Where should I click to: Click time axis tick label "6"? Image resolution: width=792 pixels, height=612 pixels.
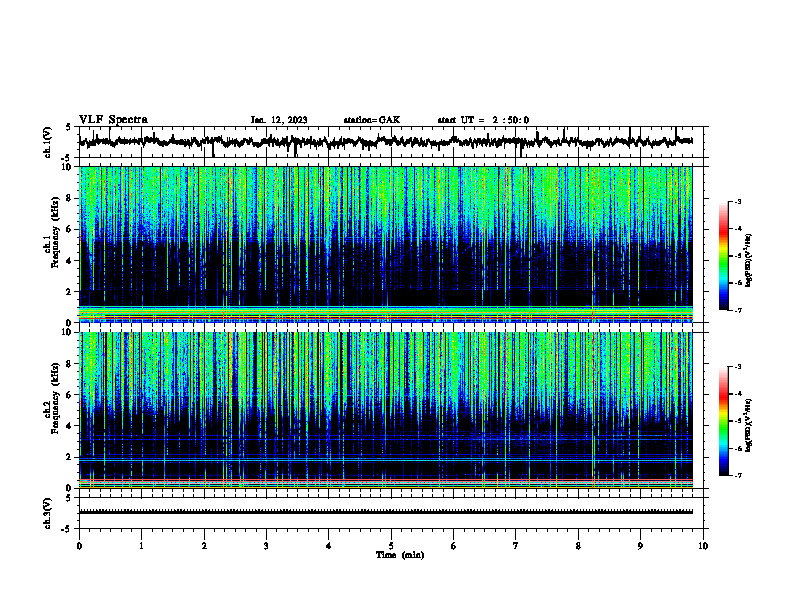[454, 546]
